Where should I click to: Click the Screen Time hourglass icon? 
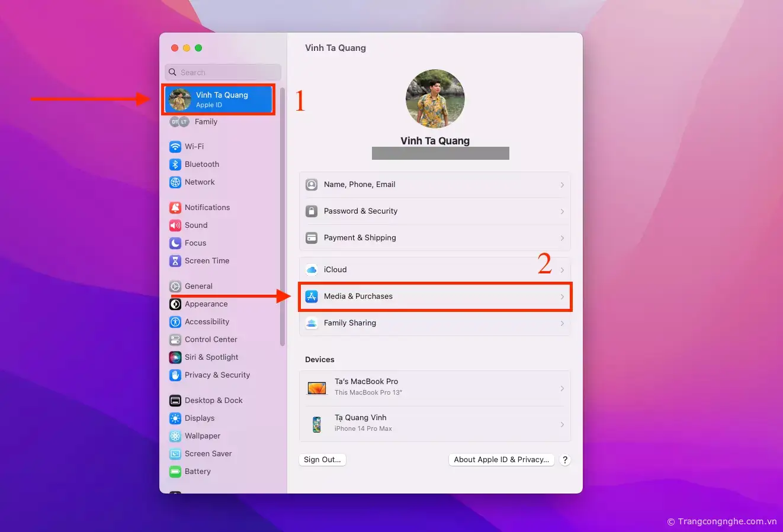click(175, 261)
